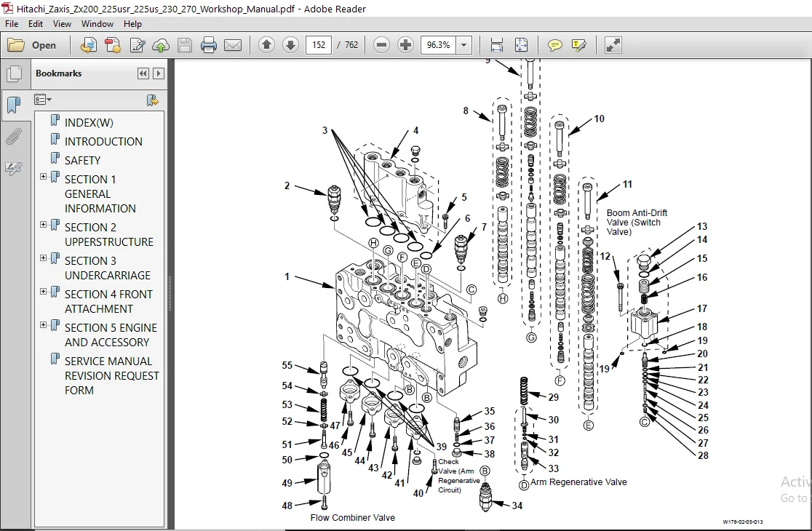Toggle read mode with the expand arrows icon
This screenshot has height=531, width=812.
613,46
